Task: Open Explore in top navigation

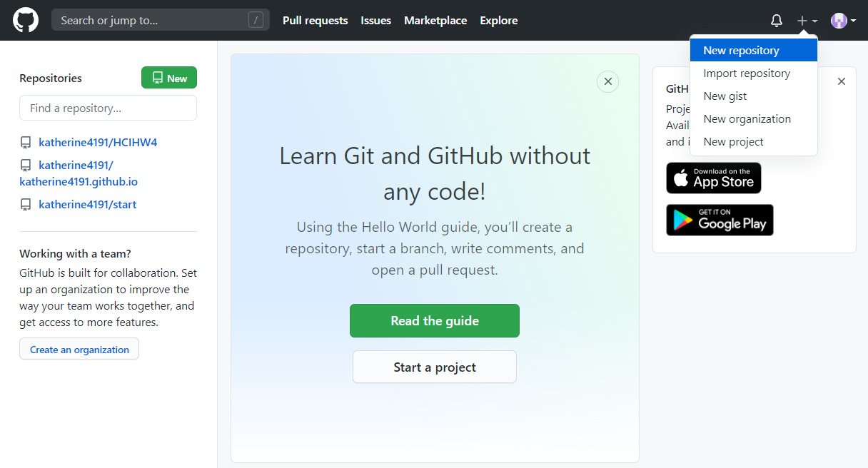Action: coord(499,21)
